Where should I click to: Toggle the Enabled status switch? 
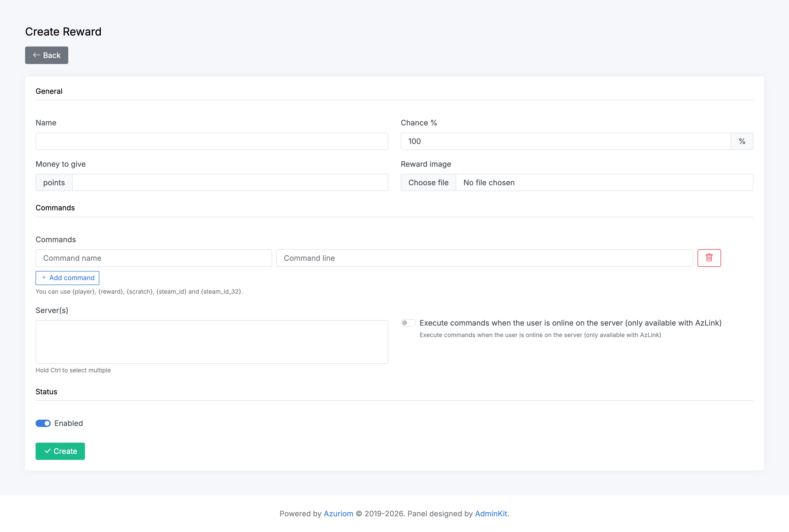tap(43, 423)
